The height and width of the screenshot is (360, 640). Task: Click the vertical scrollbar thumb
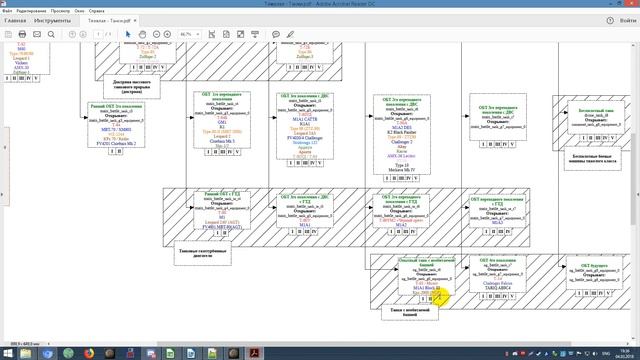point(633,179)
